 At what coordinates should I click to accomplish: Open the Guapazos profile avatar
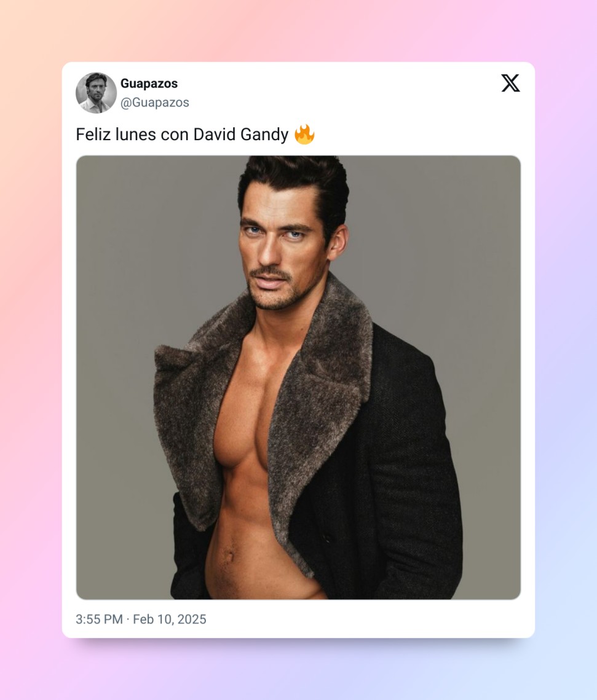click(x=96, y=93)
